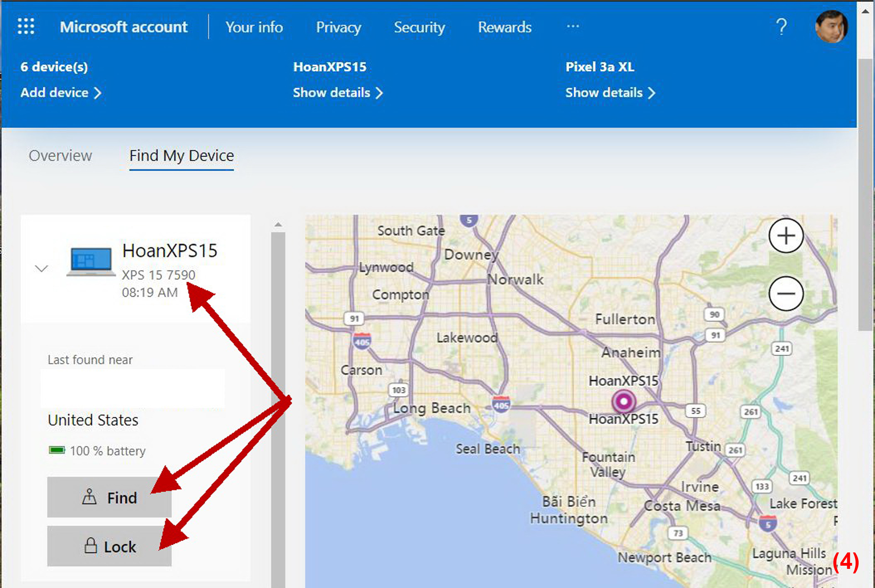Collapse the HoanXPS15 device card chevron
Image resolution: width=875 pixels, height=588 pixels.
coord(41,268)
